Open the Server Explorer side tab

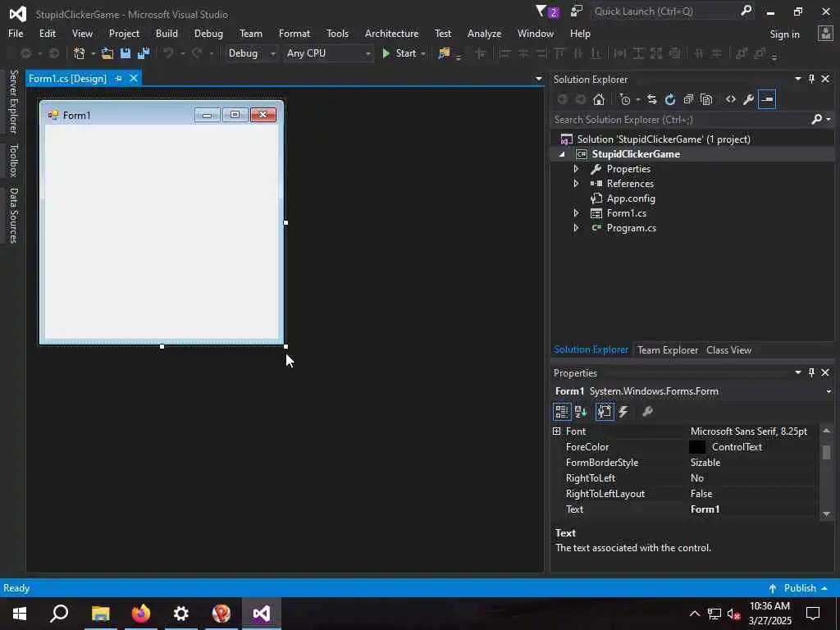[x=13, y=101]
